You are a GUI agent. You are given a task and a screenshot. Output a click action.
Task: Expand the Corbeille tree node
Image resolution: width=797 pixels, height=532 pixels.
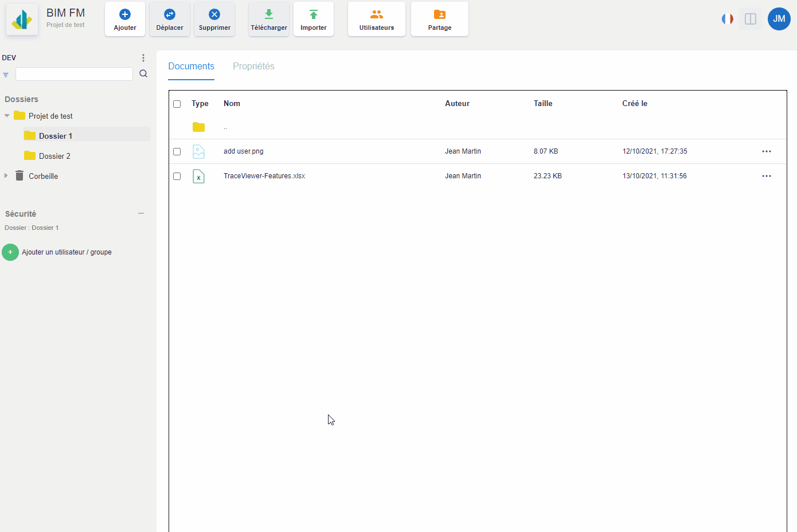point(6,176)
